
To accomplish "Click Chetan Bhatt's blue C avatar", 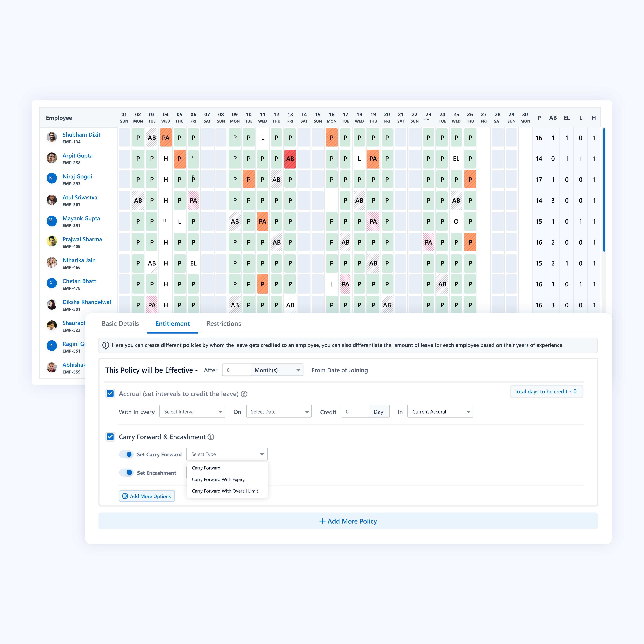I will coord(51,283).
